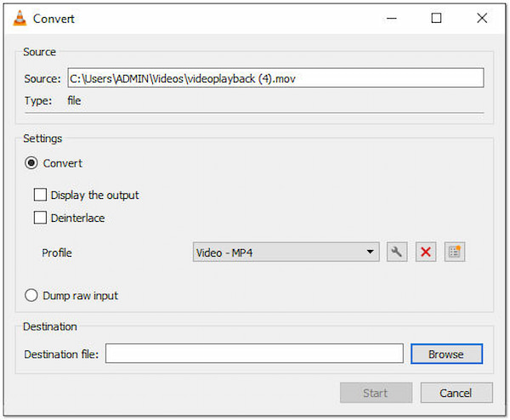Screen dimensions: 510x420
Task: Enable Display the output checkbox
Action: pyautogui.click(x=40, y=195)
